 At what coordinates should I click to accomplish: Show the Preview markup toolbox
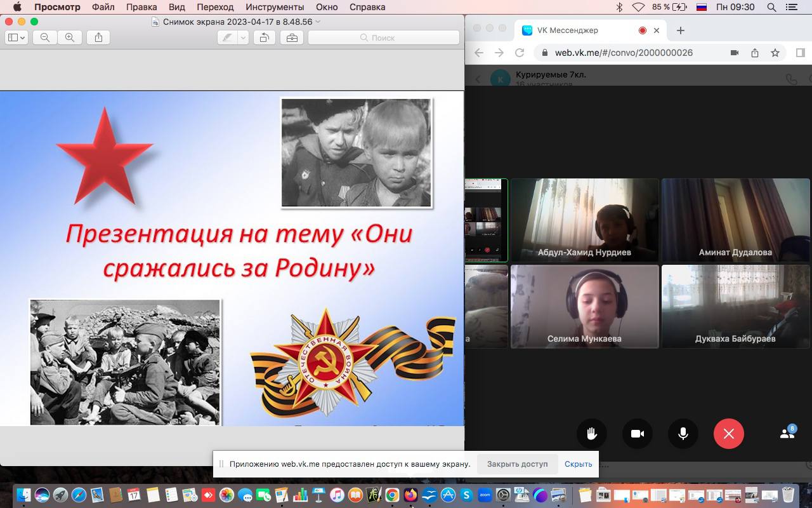click(x=292, y=37)
